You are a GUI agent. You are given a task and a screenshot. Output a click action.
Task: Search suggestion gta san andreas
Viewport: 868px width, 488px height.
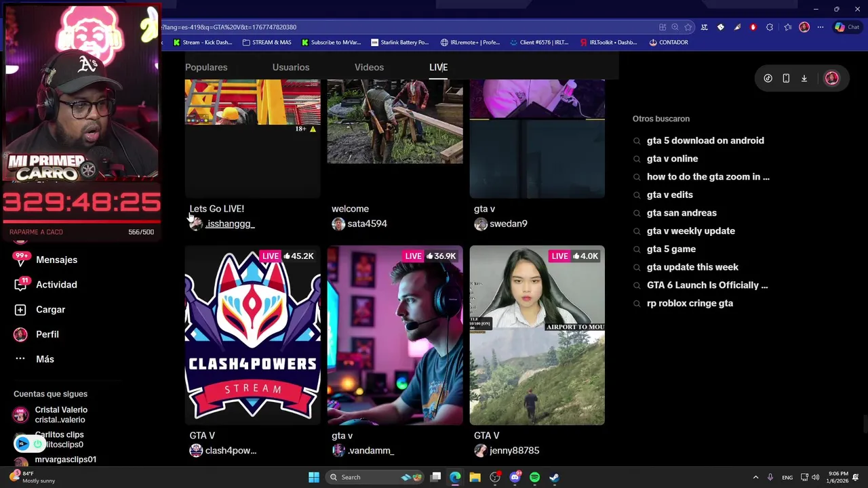pos(682,213)
